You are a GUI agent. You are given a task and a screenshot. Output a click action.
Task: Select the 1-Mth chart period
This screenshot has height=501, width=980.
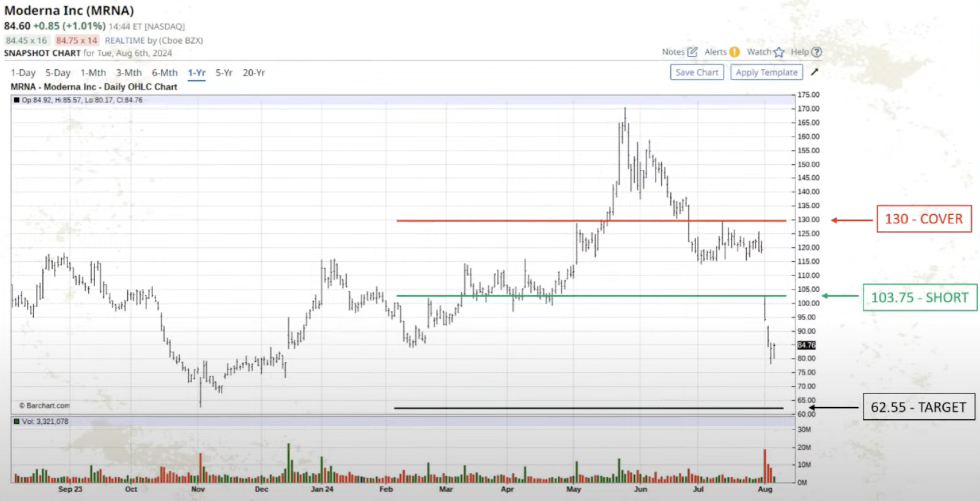tap(93, 73)
